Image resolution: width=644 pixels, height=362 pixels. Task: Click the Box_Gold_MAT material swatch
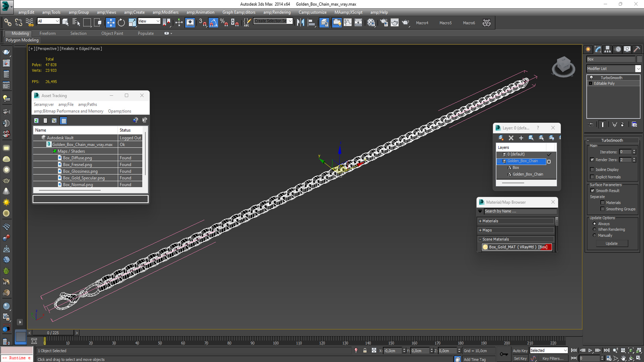click(x=485, y=247)
